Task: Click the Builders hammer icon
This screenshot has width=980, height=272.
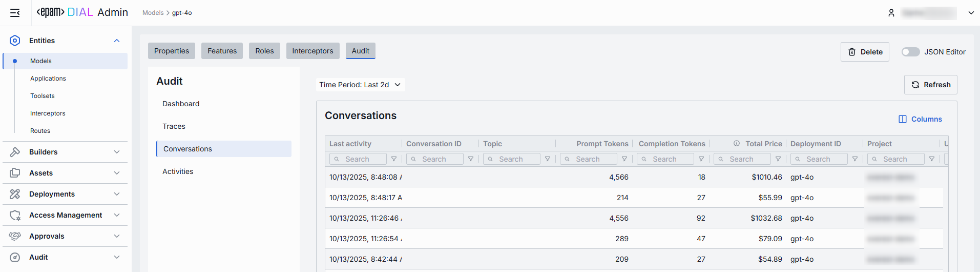Action: tap(15, 152)
